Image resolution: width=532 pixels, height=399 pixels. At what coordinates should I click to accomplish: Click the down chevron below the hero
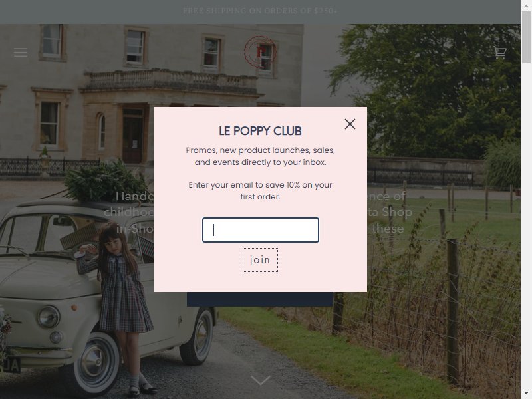pos(260,380)
